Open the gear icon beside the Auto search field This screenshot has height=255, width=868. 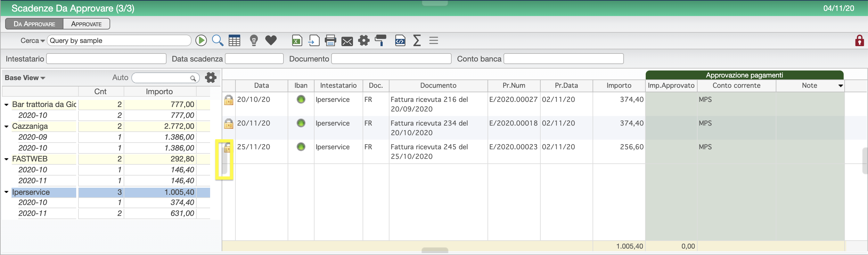pyautogui.click(x=211, y=78)
